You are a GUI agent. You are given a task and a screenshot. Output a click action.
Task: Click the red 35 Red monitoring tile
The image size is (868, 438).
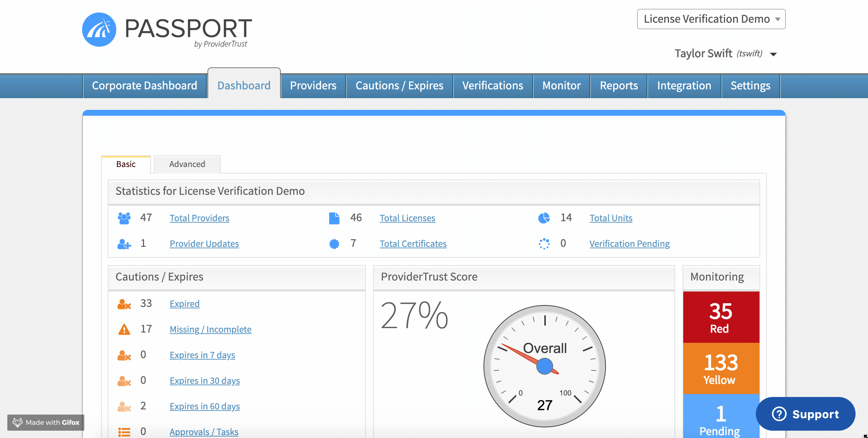point(721,317)
